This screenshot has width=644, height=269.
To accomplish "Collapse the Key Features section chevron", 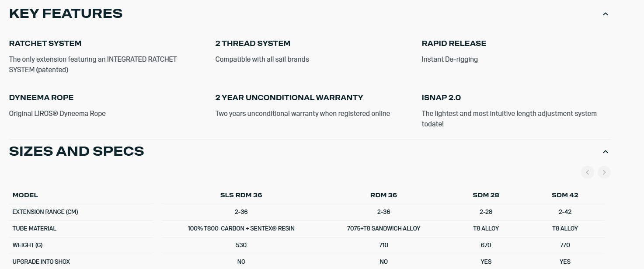I will (605, 14).
